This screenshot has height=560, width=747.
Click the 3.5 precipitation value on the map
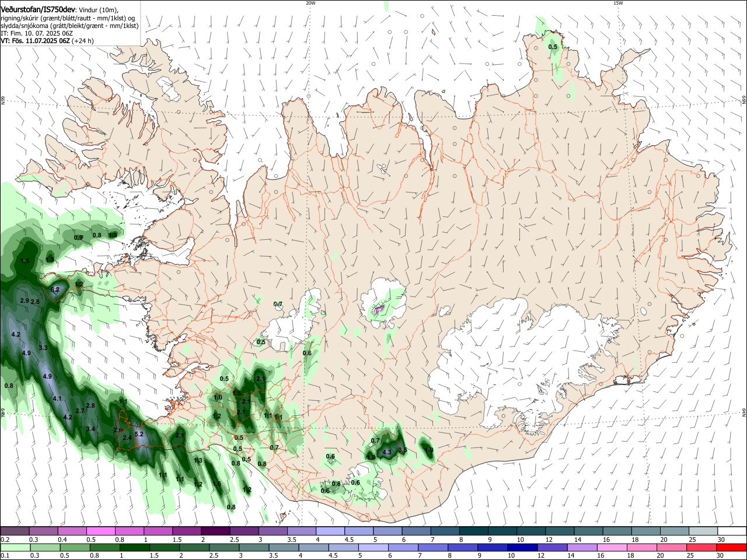402,450
